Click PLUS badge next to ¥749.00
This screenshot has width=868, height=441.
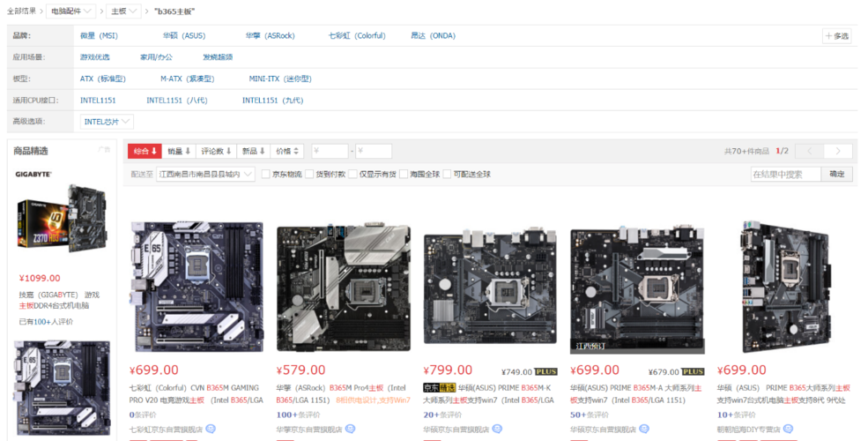[x=545, y=371]
